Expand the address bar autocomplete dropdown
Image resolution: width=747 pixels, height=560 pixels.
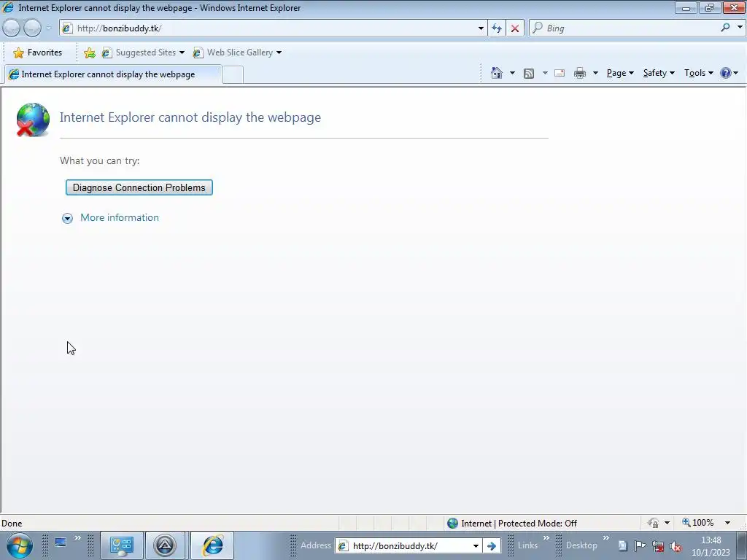click(481, 28)
